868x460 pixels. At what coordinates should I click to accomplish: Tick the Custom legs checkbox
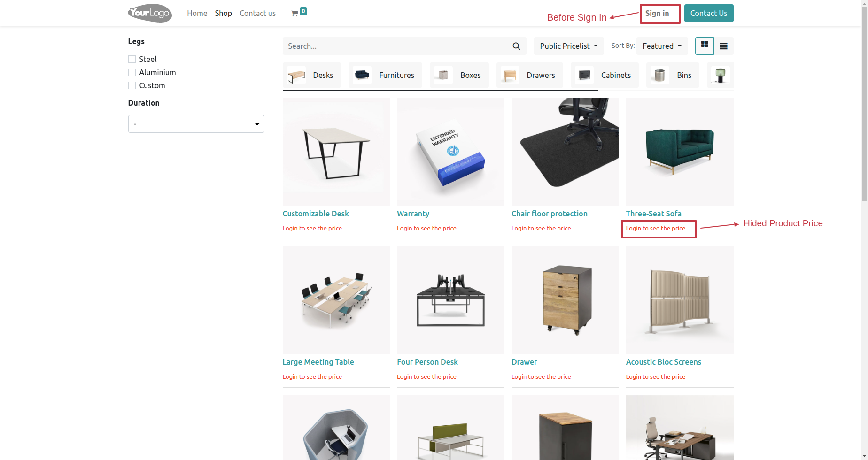click(x=132, y=85)
